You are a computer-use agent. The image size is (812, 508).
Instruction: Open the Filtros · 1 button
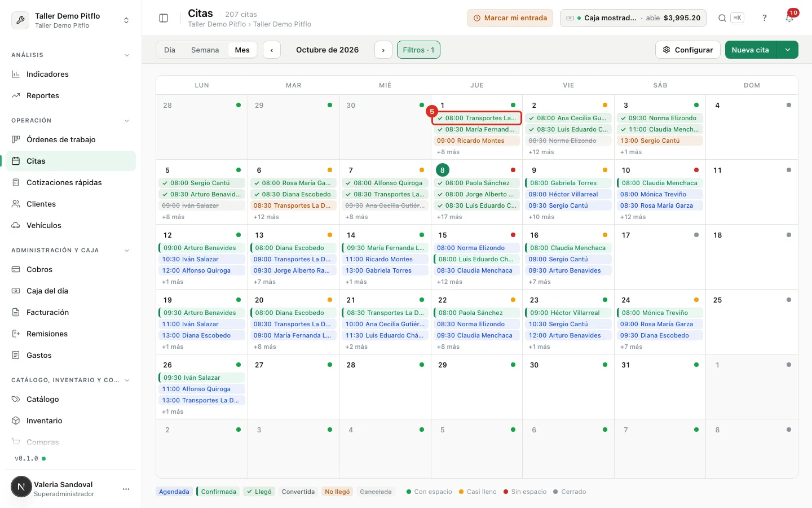pos(418,50)
